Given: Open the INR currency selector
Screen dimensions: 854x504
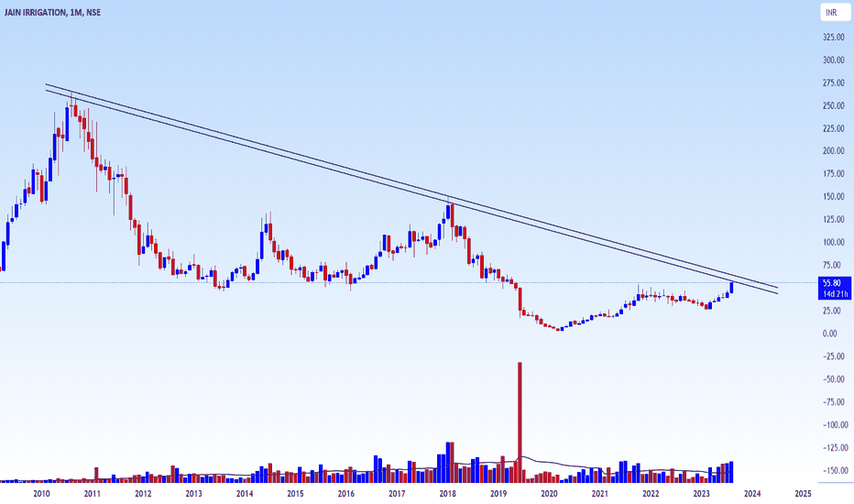Looking at the screenshot, I should (x=835, y=12).
